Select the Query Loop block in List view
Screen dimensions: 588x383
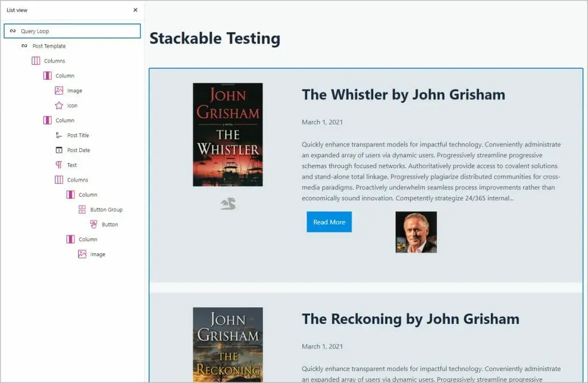72,31
